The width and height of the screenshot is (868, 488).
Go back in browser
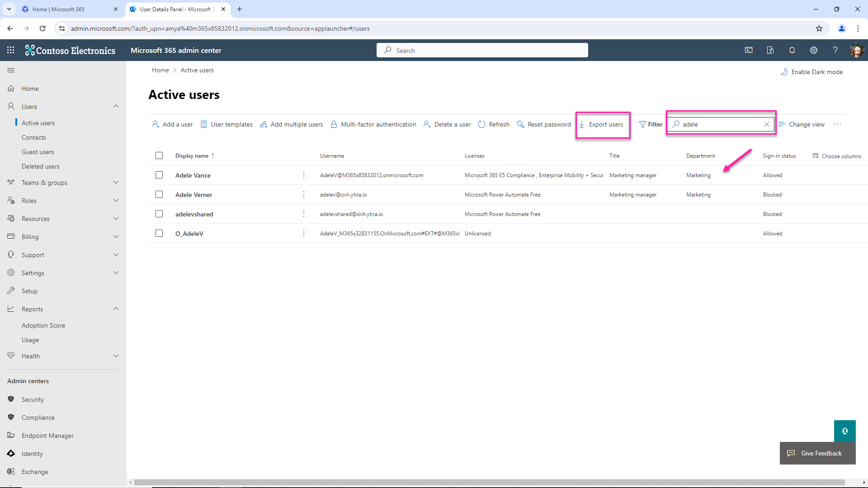tap(10, 28)
